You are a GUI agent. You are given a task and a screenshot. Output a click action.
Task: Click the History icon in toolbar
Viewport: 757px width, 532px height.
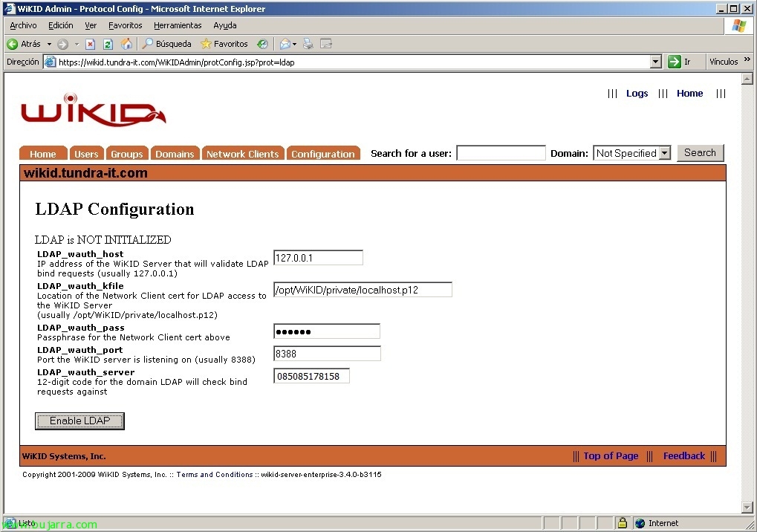click(262, 44)
